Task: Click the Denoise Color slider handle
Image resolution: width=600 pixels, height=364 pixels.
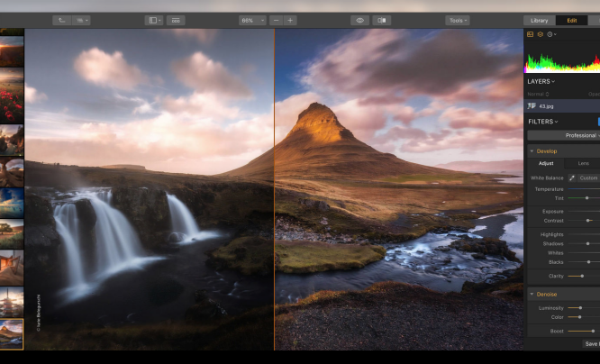Action: 579,317
